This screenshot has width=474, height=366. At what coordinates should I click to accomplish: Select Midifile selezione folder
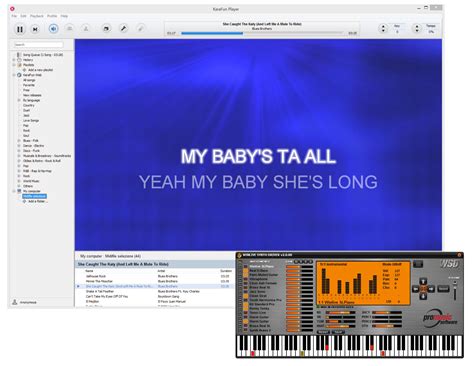tap(34, 196)
